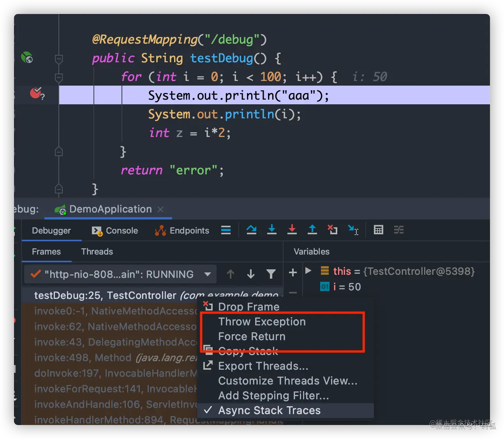Select frame invoke:43, DelegatingMethodAcc
504x439 pixels.
(110, 342)
